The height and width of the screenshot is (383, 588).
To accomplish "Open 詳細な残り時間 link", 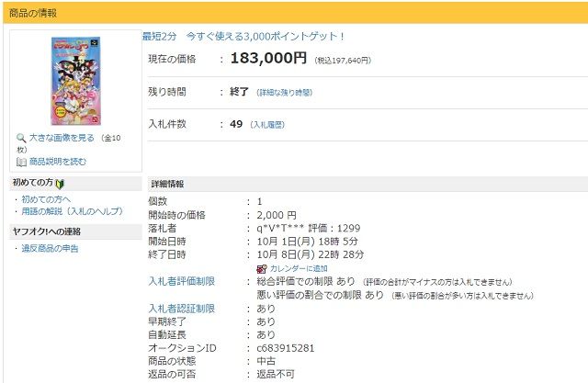I will pos(284,93).
